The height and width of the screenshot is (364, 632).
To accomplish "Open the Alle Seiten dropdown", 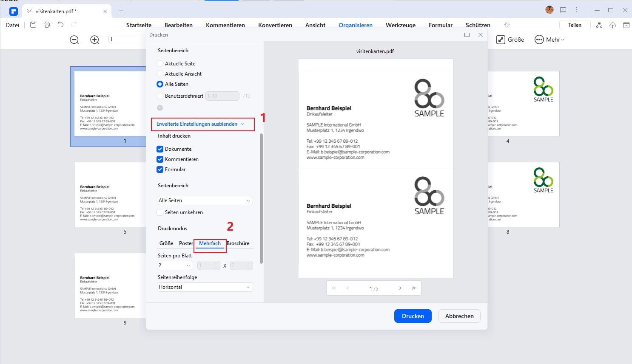I will tap(205, 200).
